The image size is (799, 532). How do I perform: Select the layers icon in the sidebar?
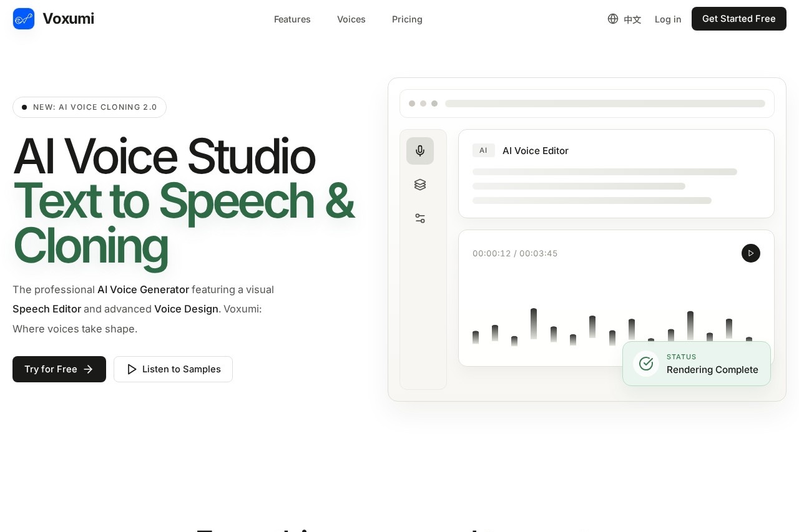(420, 185)
